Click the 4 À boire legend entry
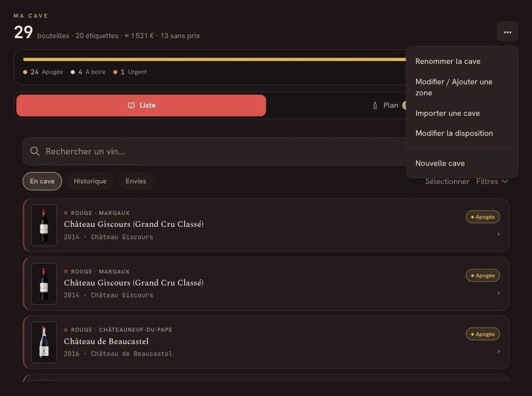532x396 pixels. (88, 72)
